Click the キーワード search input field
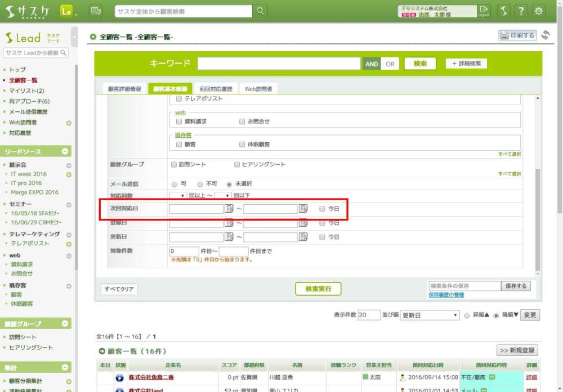The image size is (563, 392). point(279,64)
